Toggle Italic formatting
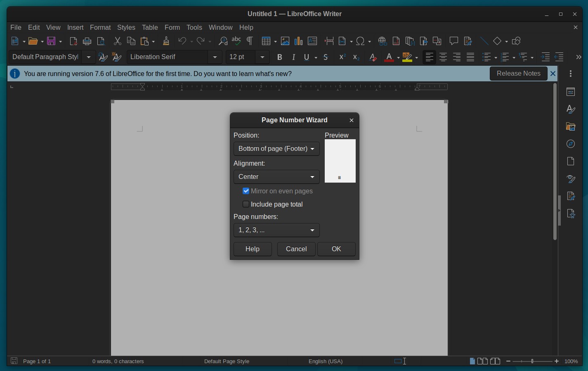Image resolution: width=588 pixels, height=371 pixels. [293, 57]
